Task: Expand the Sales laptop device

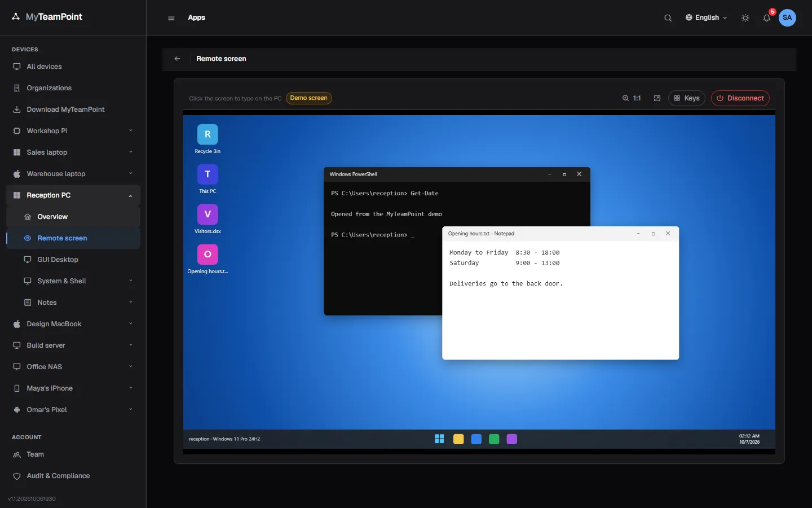Action: point(73,152)
